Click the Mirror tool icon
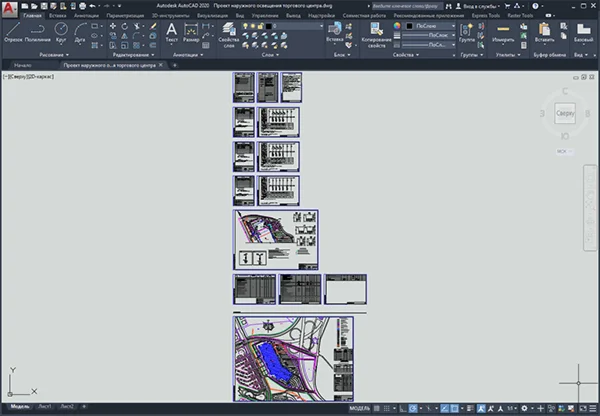 (124, 36)
